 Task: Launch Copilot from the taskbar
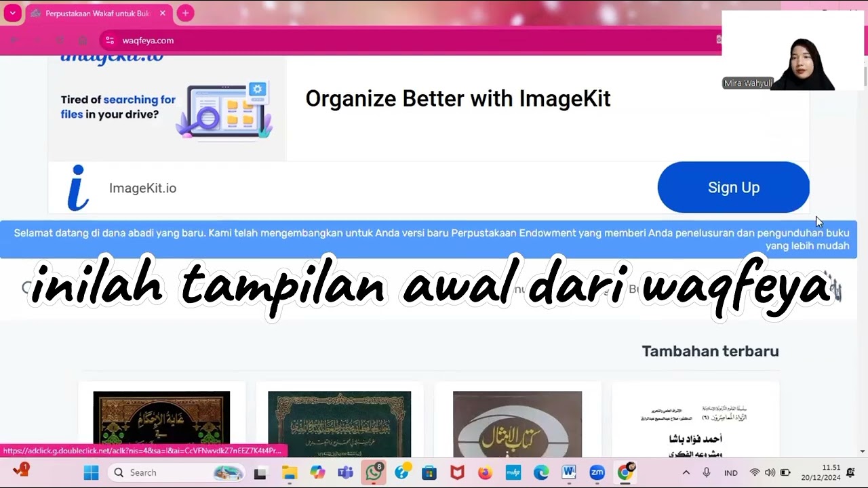click(317, 472)
